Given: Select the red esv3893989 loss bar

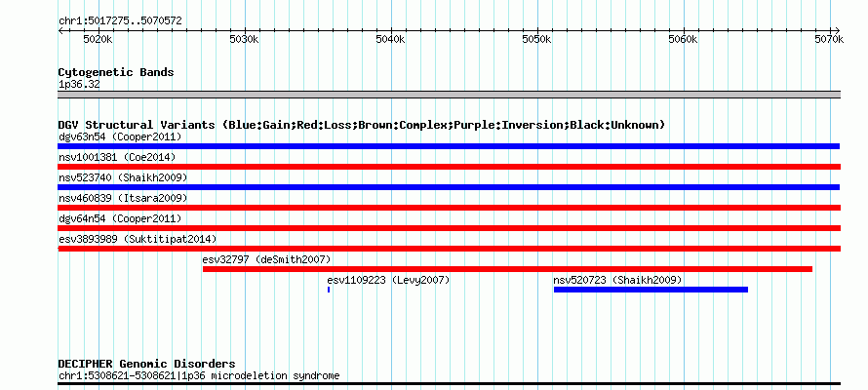Looking at the screenshot, I should tap(449, 249).
